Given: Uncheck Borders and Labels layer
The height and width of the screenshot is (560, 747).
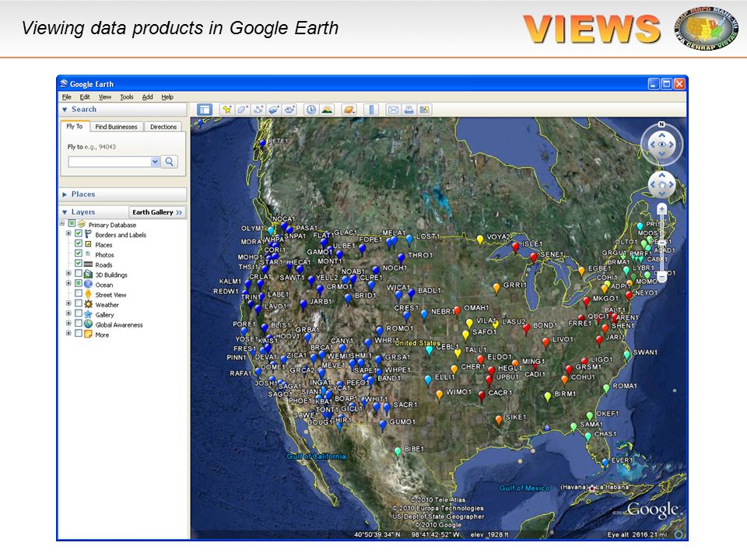Looking at the screenshot, I should coord(79,233).
